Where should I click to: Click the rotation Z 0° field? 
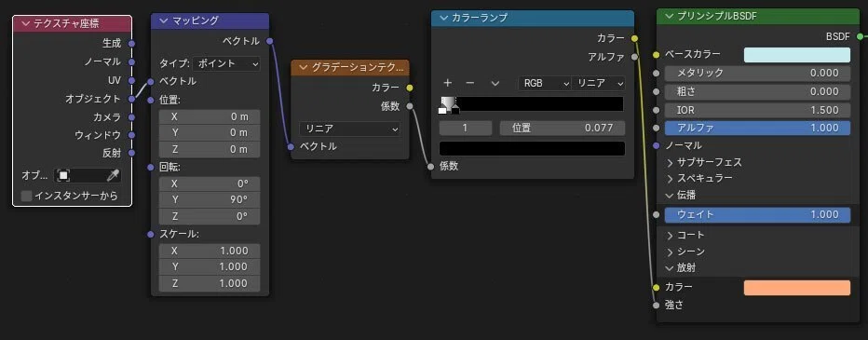[x=210, y=216]
